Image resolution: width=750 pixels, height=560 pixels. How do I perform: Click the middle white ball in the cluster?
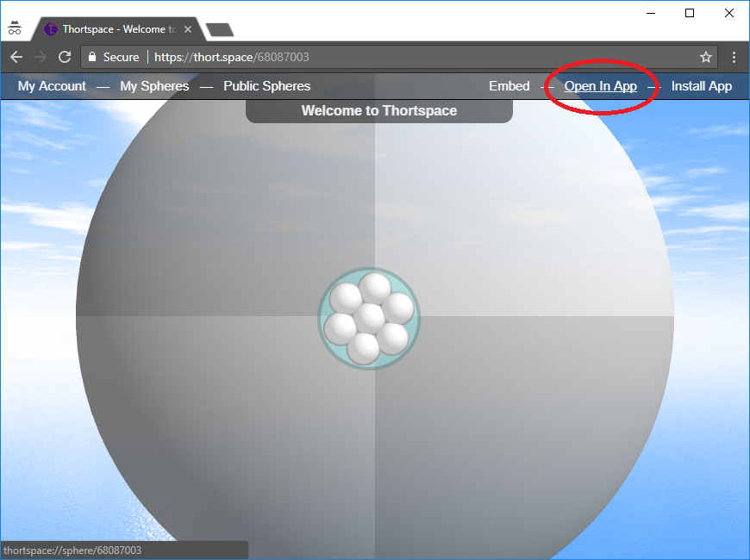(x=370, y=318)
